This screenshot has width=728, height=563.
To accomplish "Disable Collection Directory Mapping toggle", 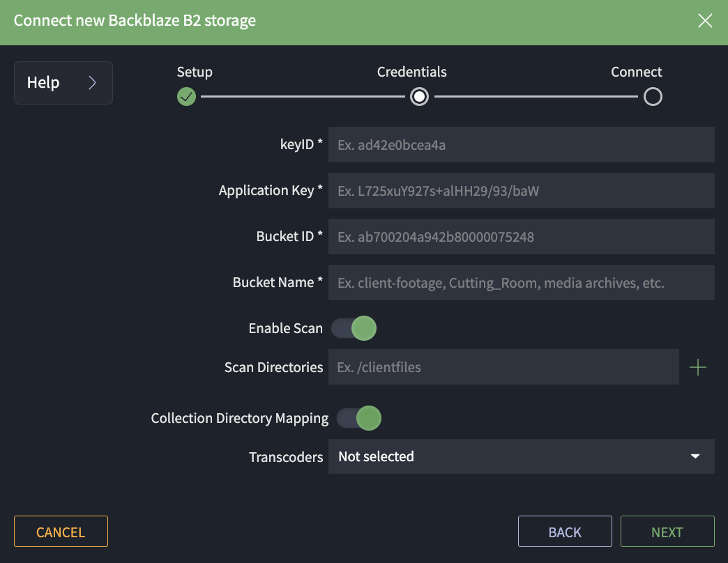I will tap(359, 418).
